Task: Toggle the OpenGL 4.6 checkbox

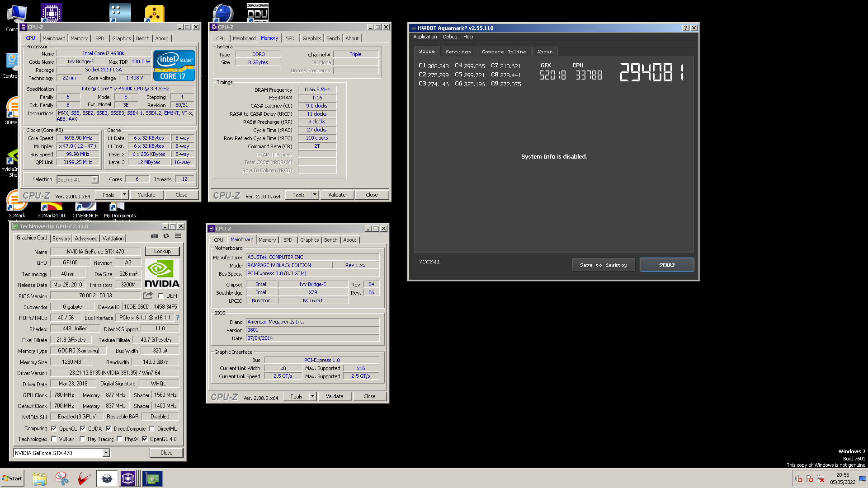Action: 145,439
